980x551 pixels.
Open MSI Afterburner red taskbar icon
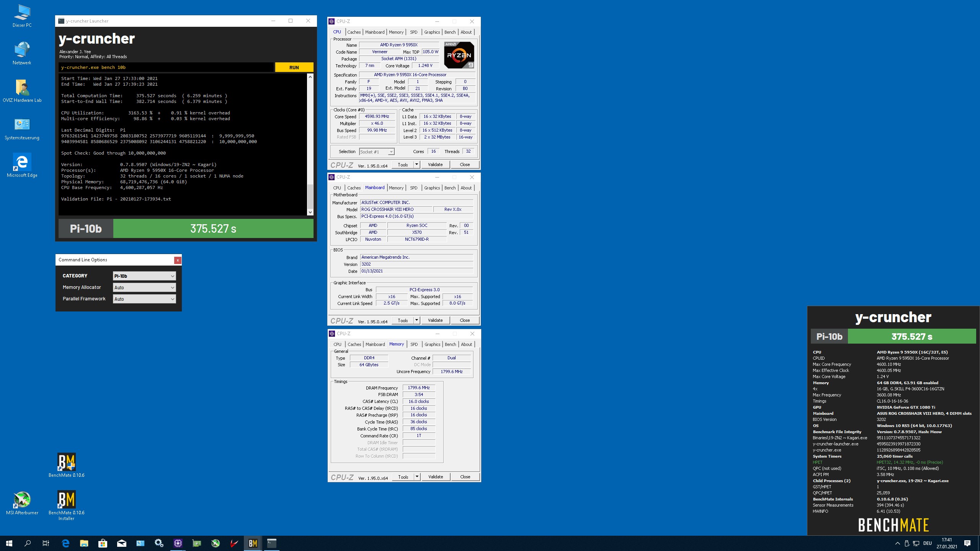click(234, 543)
